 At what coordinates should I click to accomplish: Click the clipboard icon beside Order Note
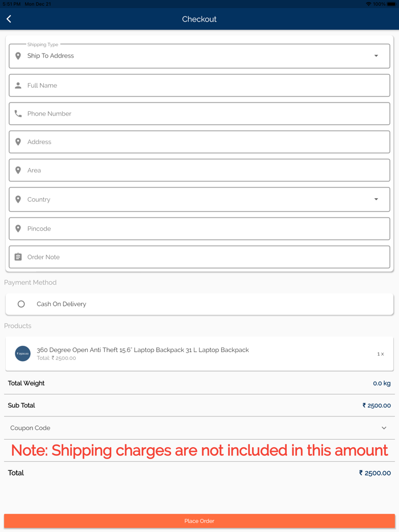[18, 257]
